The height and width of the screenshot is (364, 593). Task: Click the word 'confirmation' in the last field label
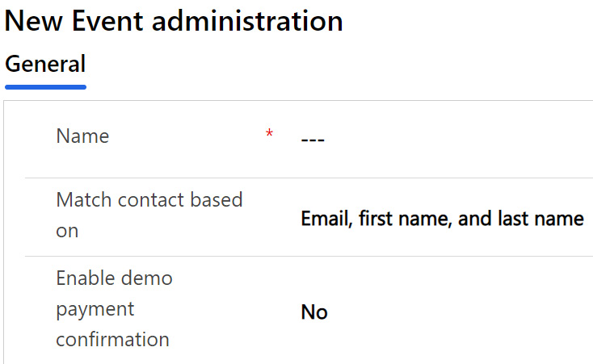point(112,340)
